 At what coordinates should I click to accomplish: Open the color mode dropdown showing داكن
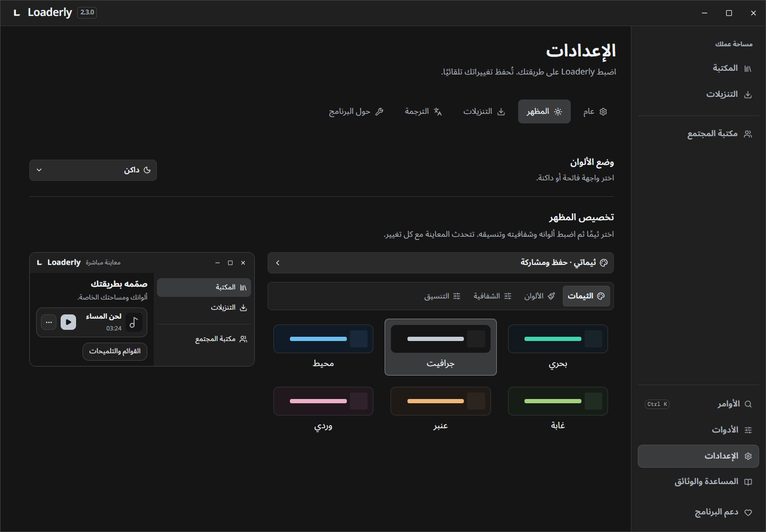[93, 170]
